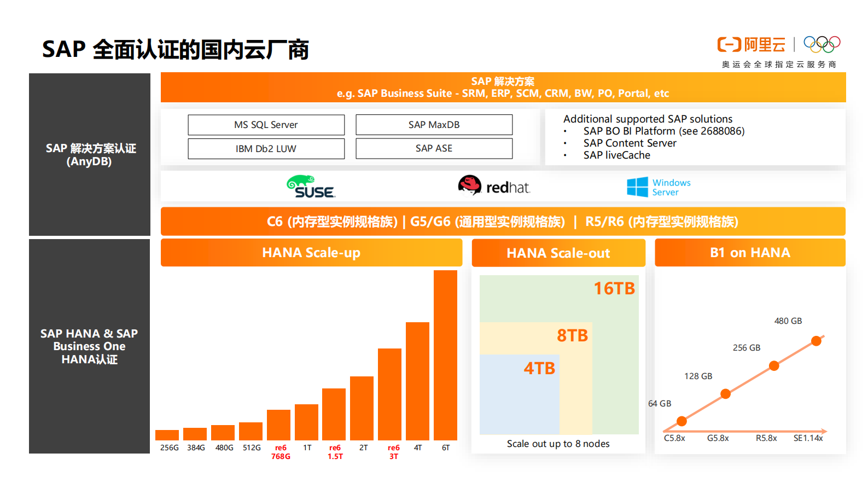Click the Olympic rings logo

(822, 44)
